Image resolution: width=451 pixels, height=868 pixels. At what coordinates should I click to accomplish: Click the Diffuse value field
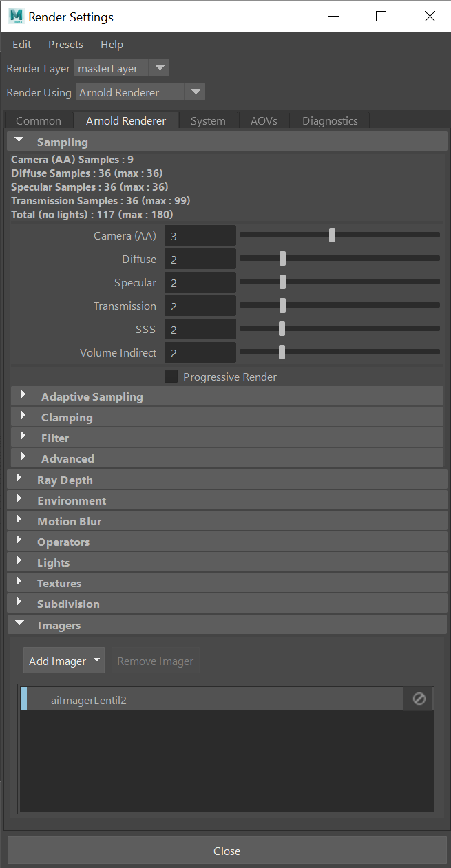200,260
